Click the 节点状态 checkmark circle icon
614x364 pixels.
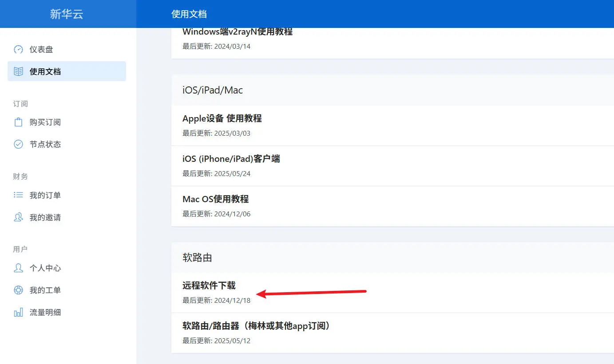pos(18,144)
